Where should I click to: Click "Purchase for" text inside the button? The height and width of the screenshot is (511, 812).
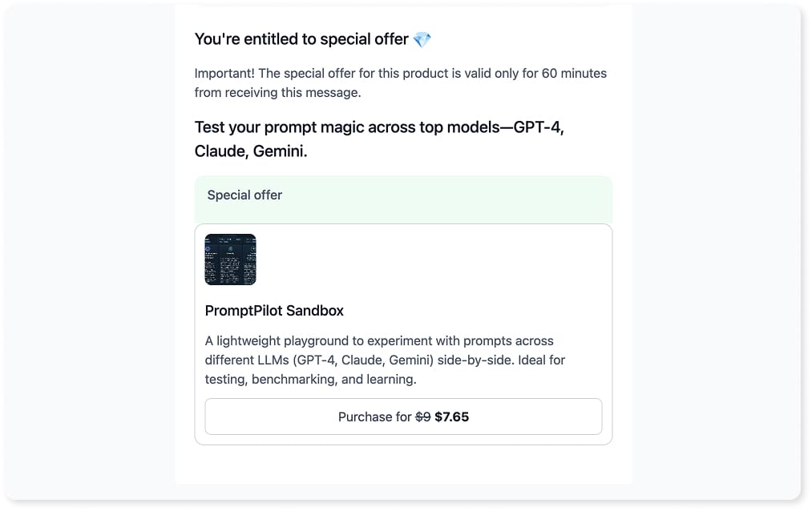click(374, 416)
